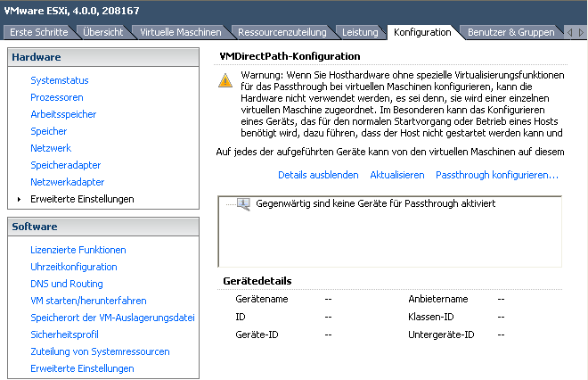588x380 pixels.
Task: Click the Anbietername label
Action: (x=438, y=299)
